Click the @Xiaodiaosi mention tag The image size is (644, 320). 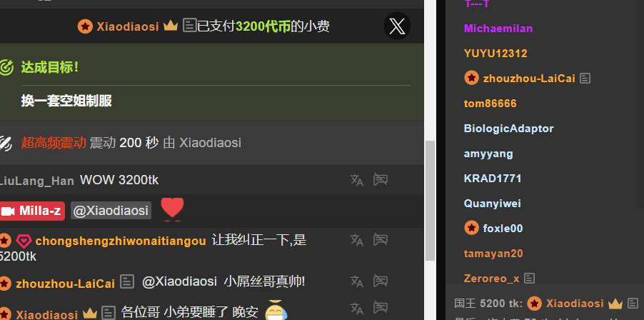(x=111, y=211)
